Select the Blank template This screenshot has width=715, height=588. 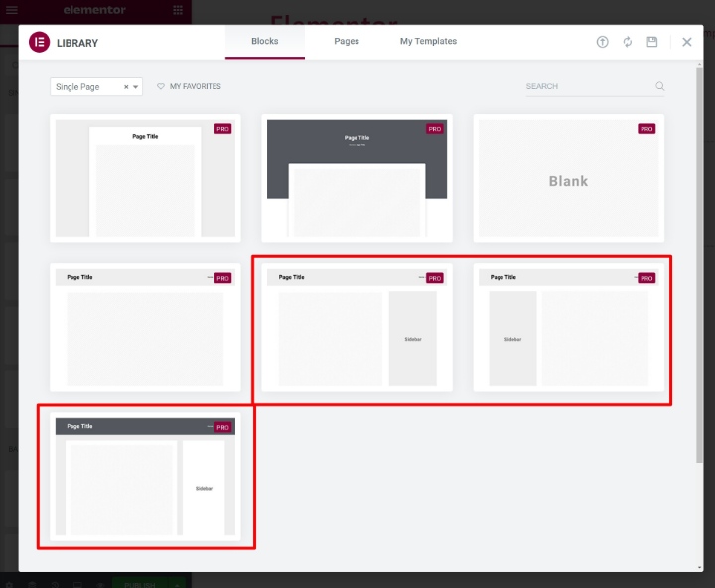tap(569, 179)
